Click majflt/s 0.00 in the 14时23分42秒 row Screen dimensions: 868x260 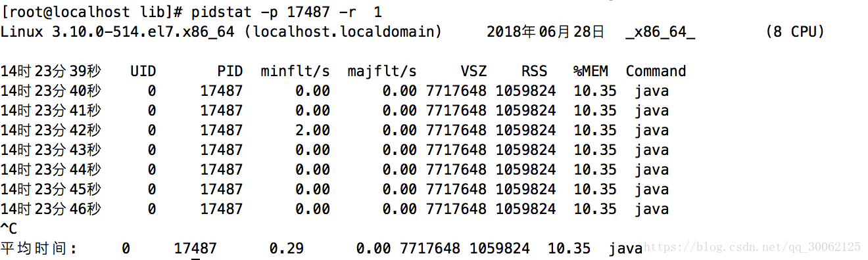399,130
